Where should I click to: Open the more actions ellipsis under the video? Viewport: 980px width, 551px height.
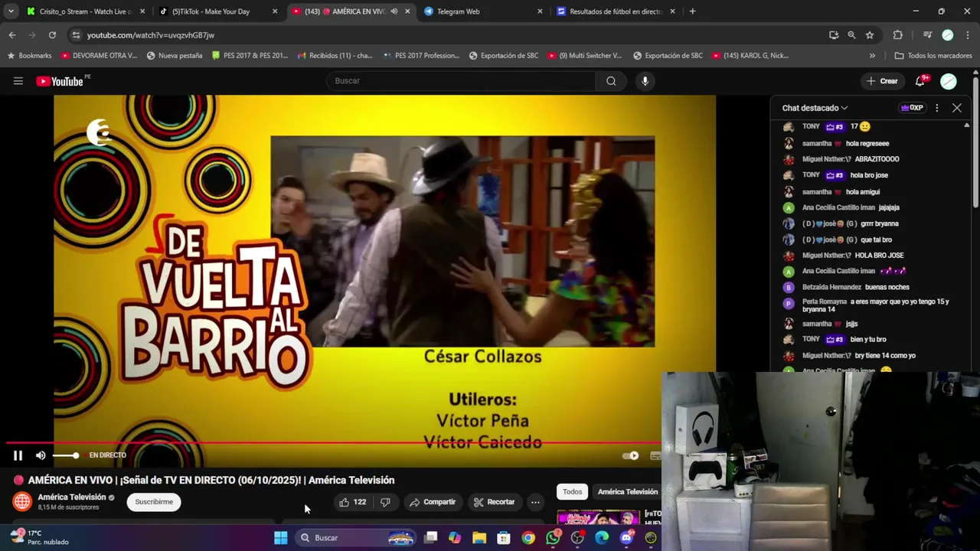pyautogui.click(x=535, y=502)
